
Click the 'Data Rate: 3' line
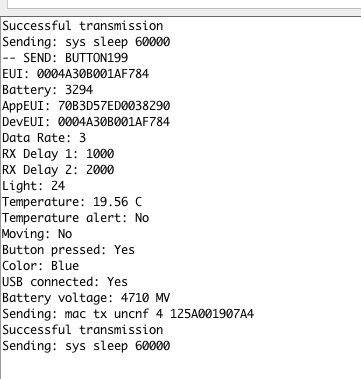pos(44,138)
